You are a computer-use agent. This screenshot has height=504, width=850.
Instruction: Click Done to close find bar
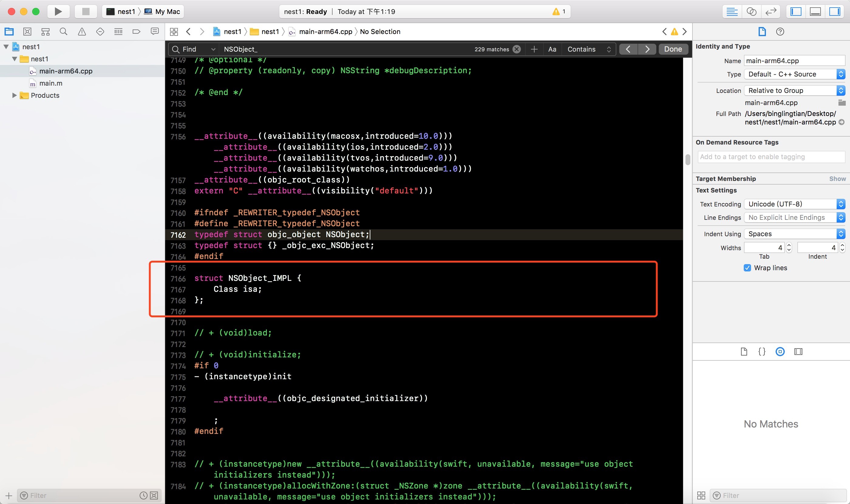click(x=673, y=49)
